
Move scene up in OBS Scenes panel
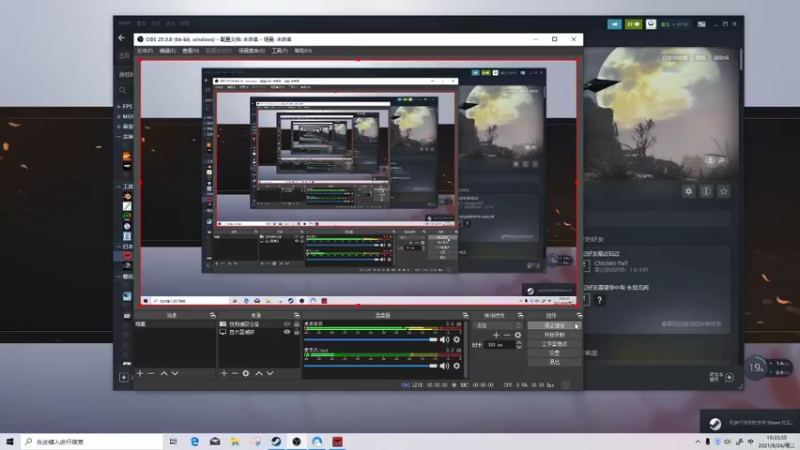pyautogui.click(x=164, y=373)
